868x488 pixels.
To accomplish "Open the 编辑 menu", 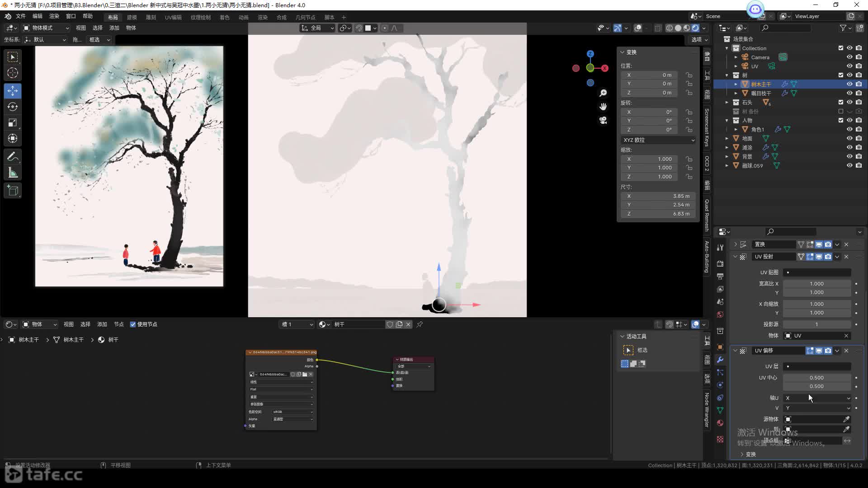I will 38,16.
